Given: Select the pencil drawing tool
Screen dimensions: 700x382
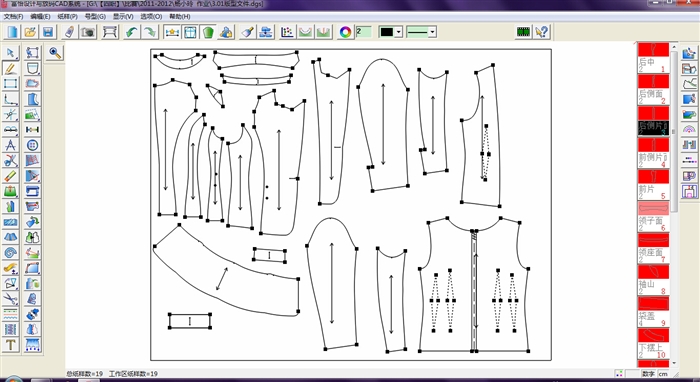Looking at the screenshot, I should coord(11,68).
